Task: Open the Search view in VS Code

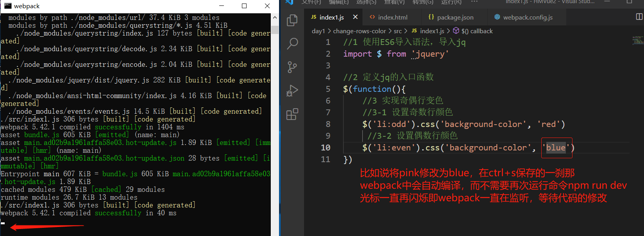Action: (292, 43)
